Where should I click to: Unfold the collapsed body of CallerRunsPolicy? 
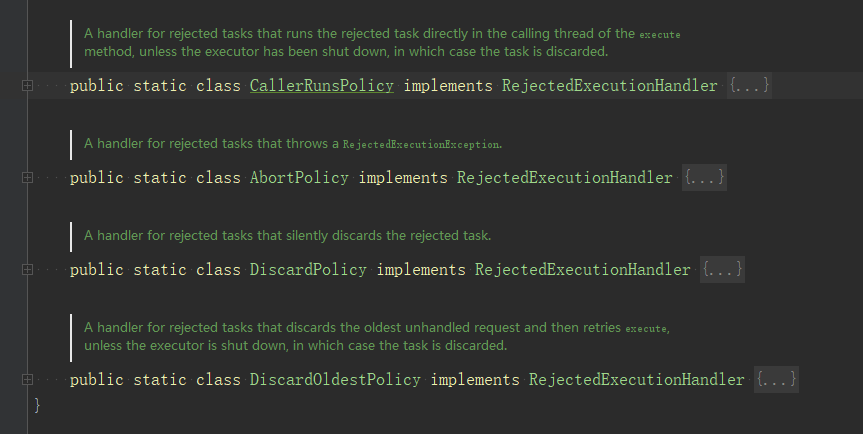(749, 85)
